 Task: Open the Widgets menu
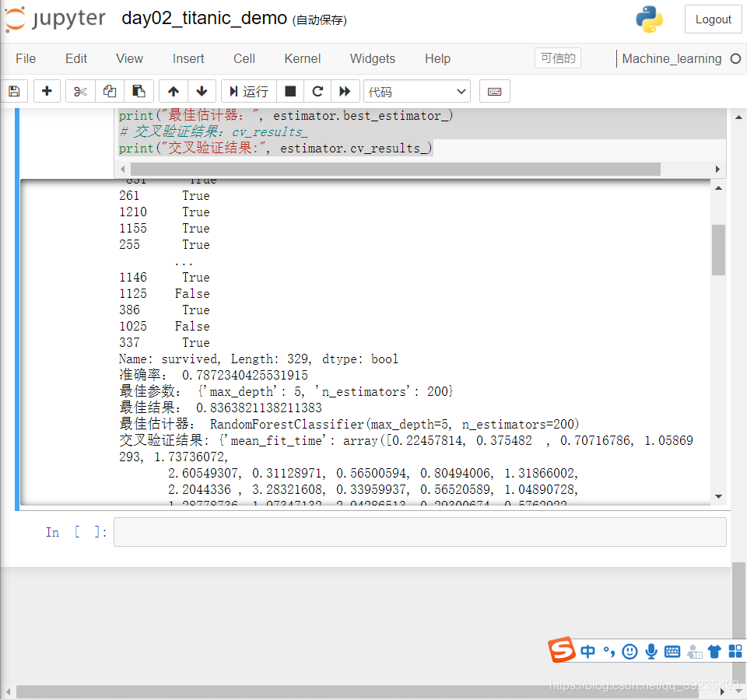pos(373,58)
